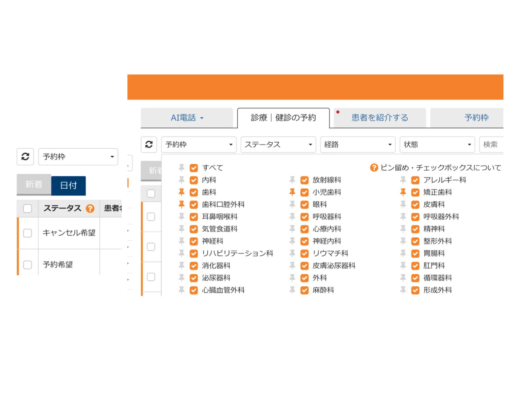Open the AI電話 tab menu

[187, 118]
